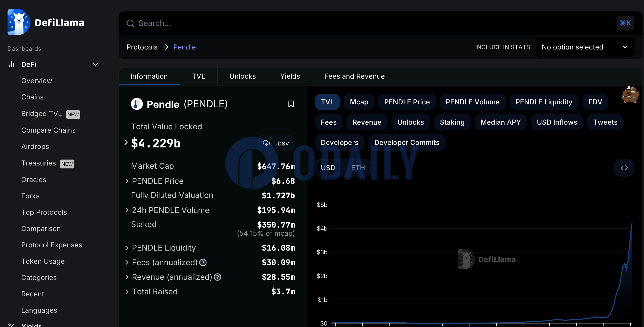Open the Chains sidebar link
The height and width of the screenshot is (327, 644).
point(32,97)
